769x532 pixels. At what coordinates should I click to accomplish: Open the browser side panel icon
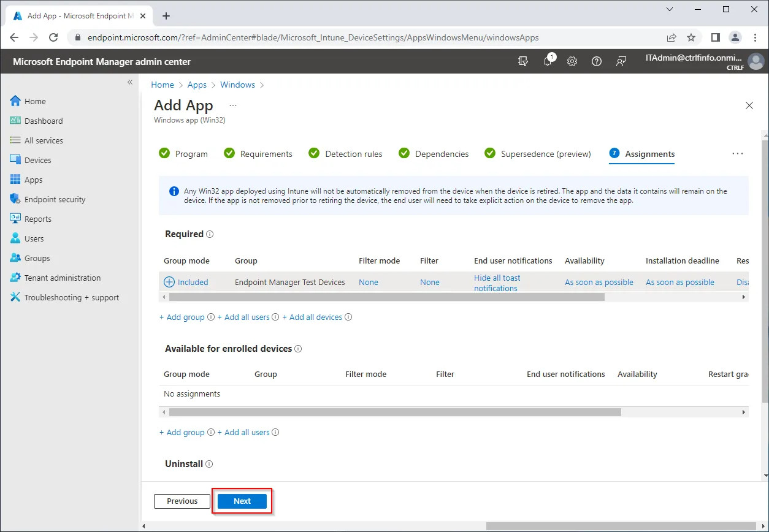tap(715, 37)
